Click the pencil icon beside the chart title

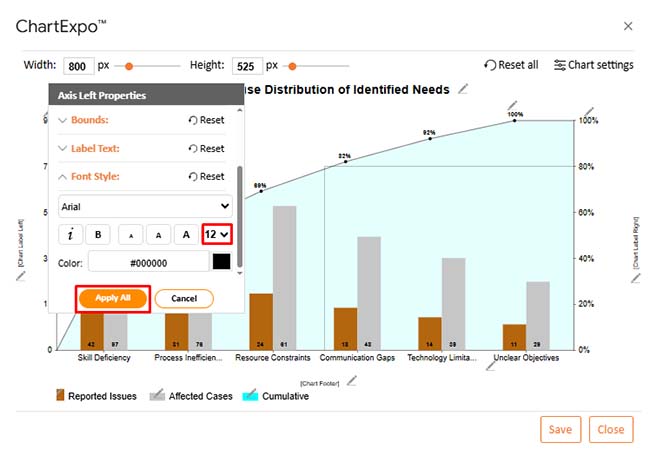462,90
